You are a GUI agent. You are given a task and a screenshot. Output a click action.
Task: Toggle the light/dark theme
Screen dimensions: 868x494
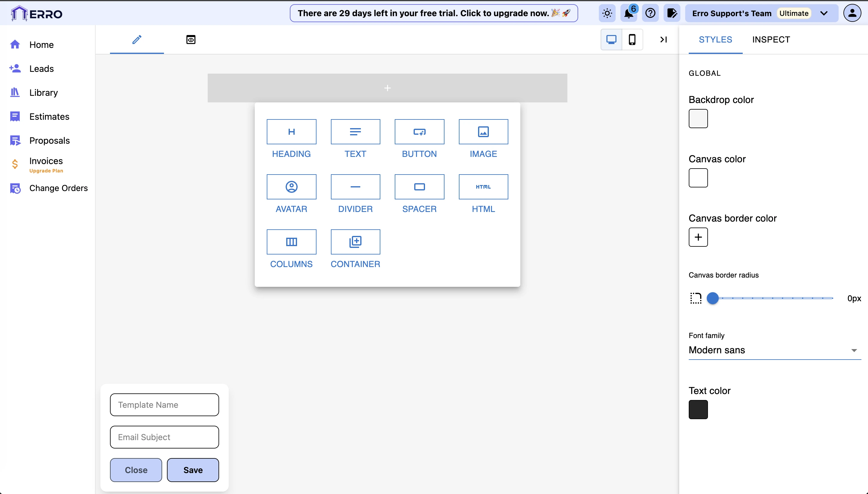point(607,13)
